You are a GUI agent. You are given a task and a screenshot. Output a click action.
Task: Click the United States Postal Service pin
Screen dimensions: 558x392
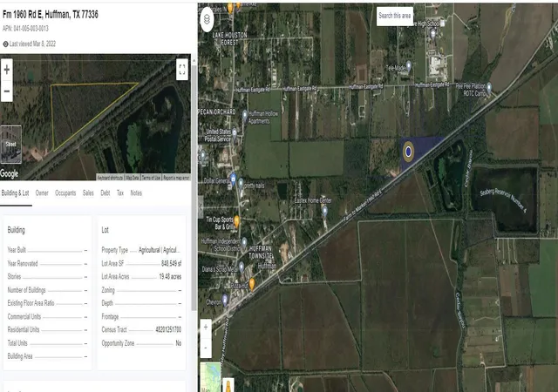235,133
